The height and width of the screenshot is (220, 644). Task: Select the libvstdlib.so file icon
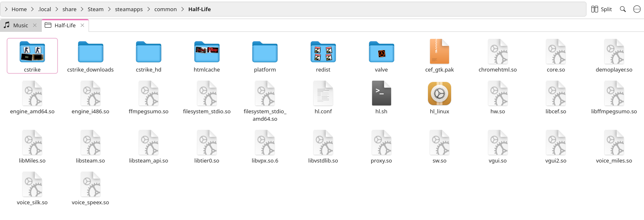pyautogui.click(x=323, y=142)
